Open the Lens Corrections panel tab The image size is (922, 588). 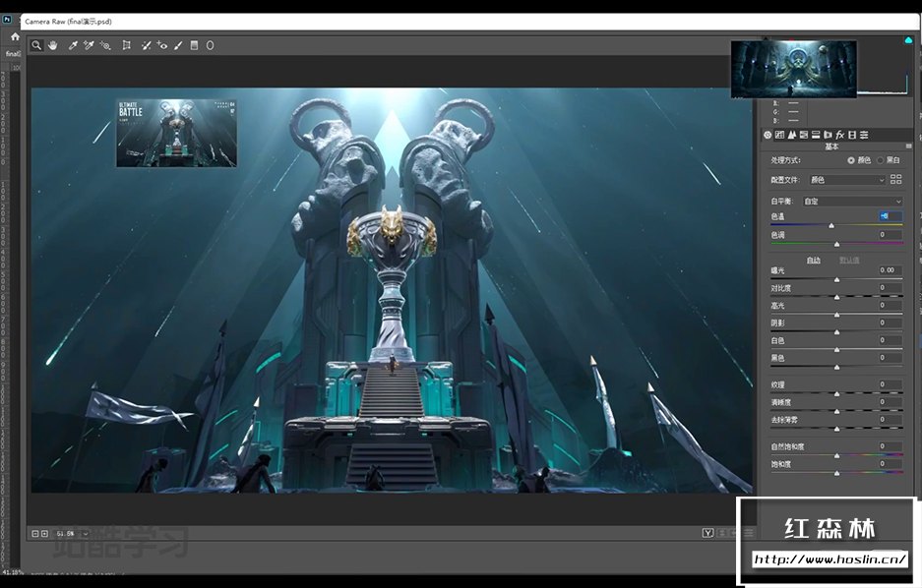click(x=828, y=135)
